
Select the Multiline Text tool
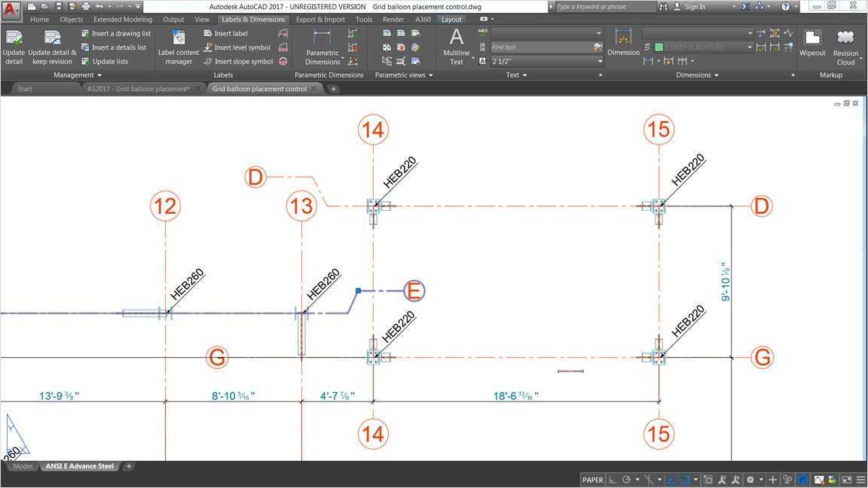(456, 47)
